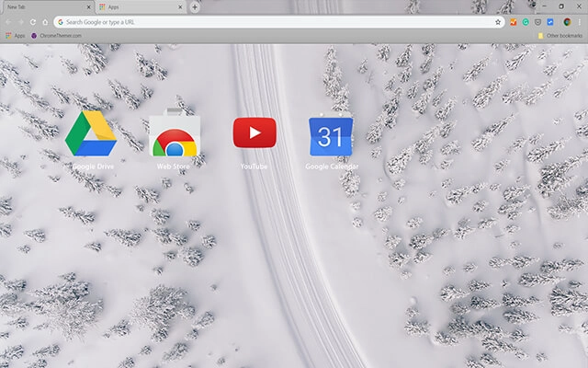Restore down the Chrome window

561,6
